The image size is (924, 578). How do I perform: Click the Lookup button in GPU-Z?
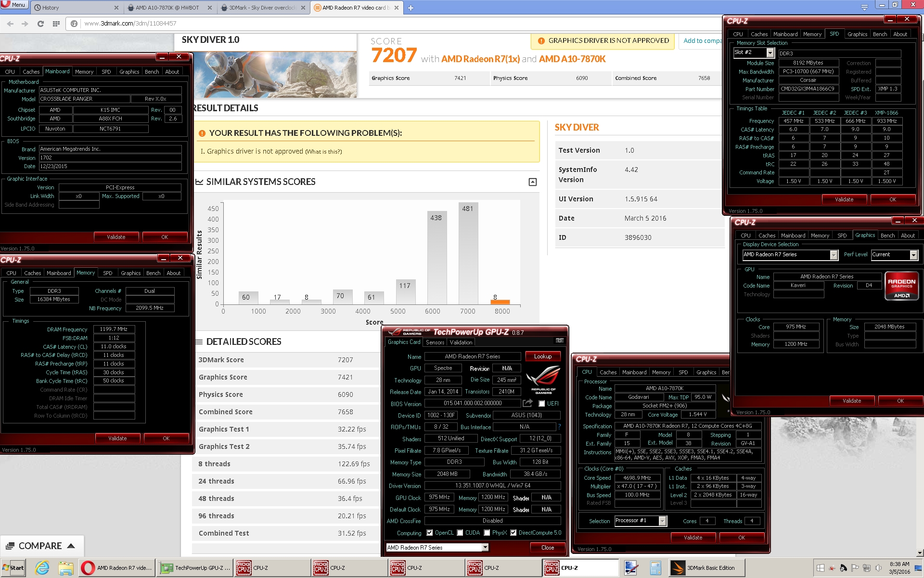coord(542,356)
